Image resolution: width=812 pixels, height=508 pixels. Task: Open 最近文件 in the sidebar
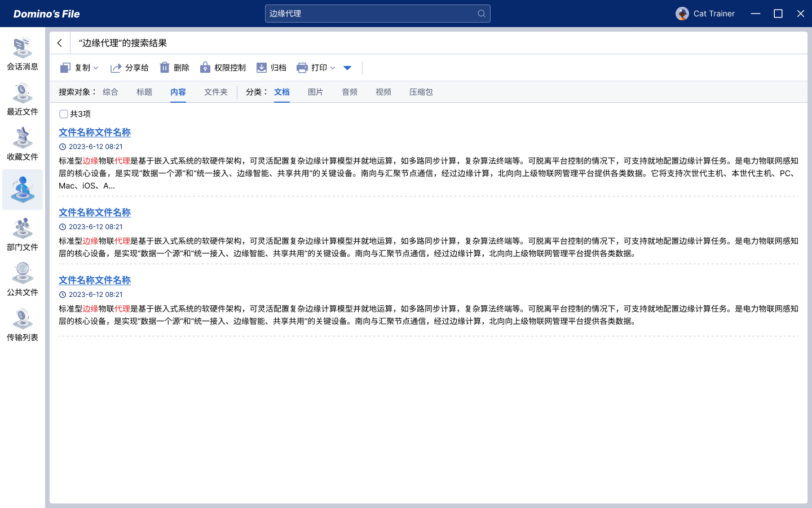[x=23, y=99]
